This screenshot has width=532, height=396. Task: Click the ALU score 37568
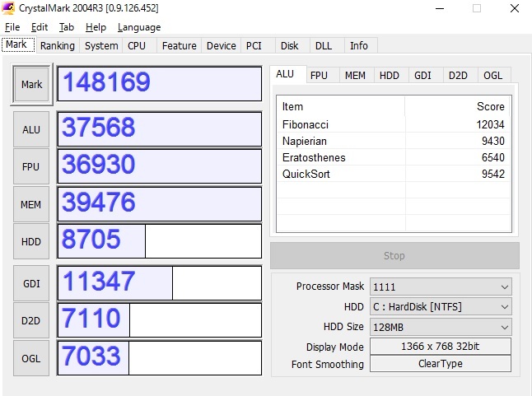[160, 129]
